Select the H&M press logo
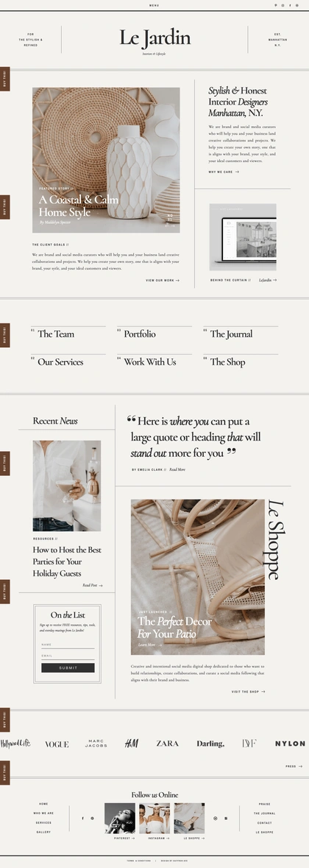Screen dimensions: 309x868 [132, 743]
